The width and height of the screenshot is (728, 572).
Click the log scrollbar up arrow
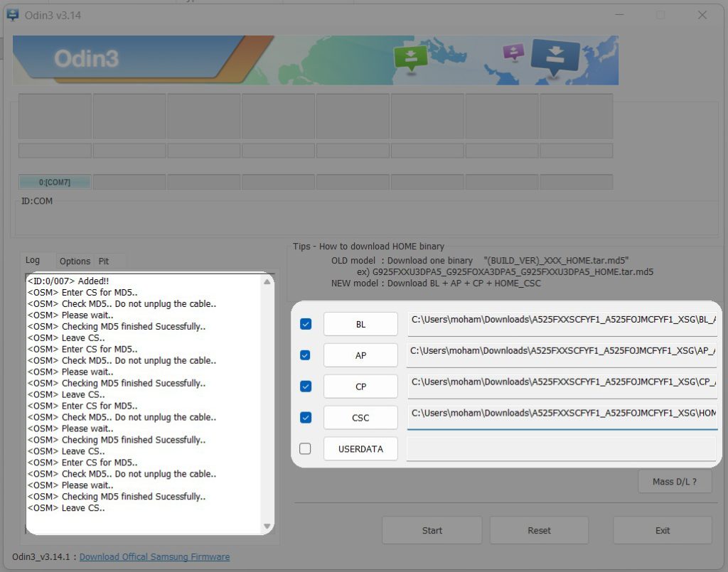click(x=267, y=281)
